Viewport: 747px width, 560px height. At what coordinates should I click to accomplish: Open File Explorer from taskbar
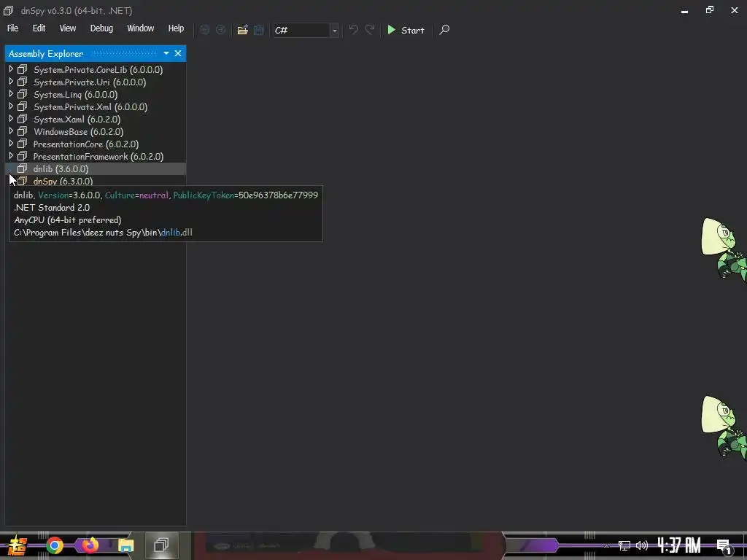pos(125,545)
